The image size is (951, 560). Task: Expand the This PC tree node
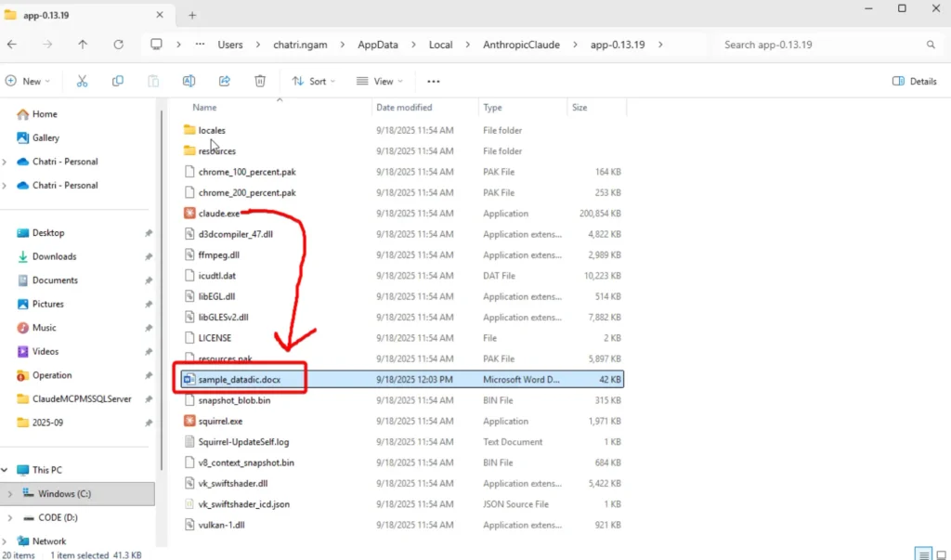point(6,470)
